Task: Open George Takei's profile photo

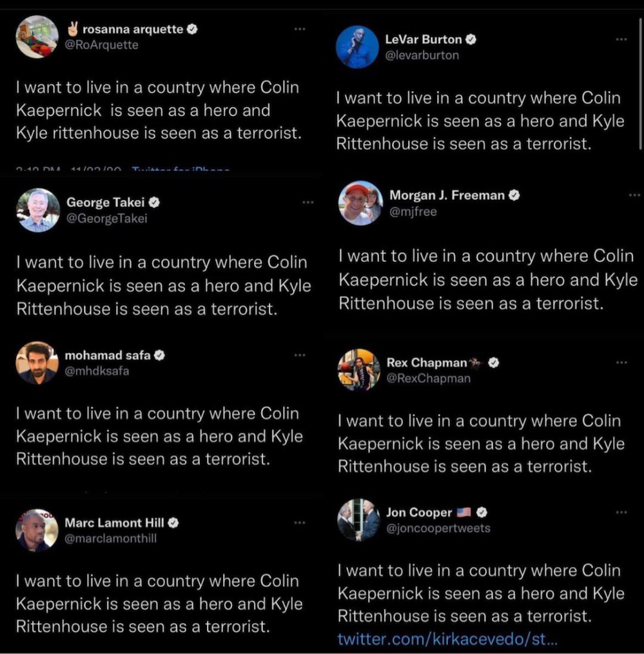Action: pyautogui.click(x=38, y=210)
